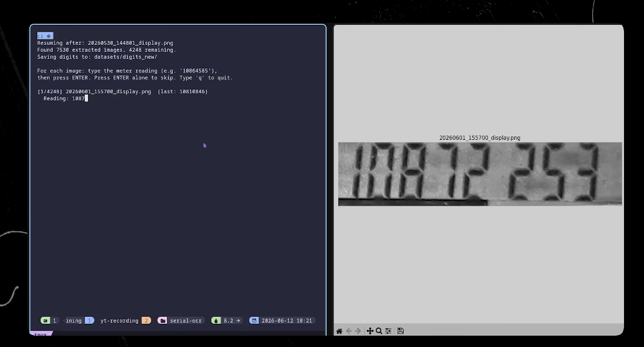This screenshot has height=347, width=644.
Task: Open the Configure subplots sliders icon
Action: (x=388, y=331)
